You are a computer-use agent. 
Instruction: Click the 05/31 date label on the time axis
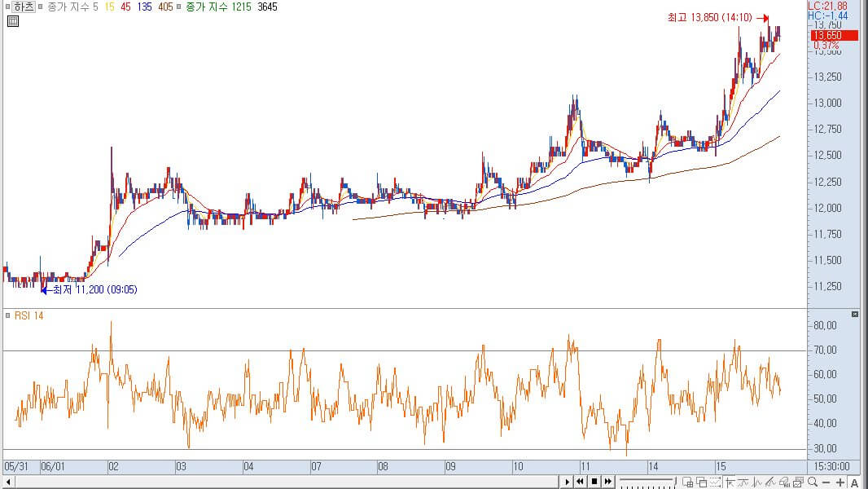(16, 467)
